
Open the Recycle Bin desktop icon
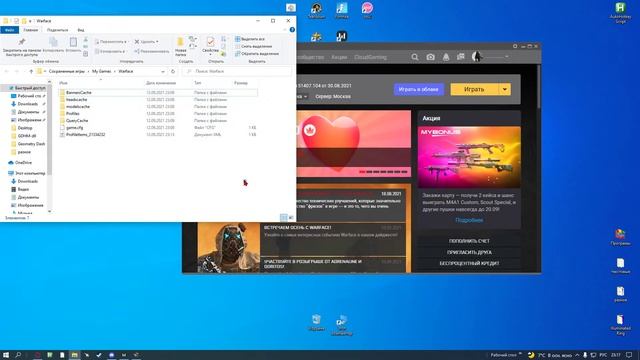pos(317,322)
